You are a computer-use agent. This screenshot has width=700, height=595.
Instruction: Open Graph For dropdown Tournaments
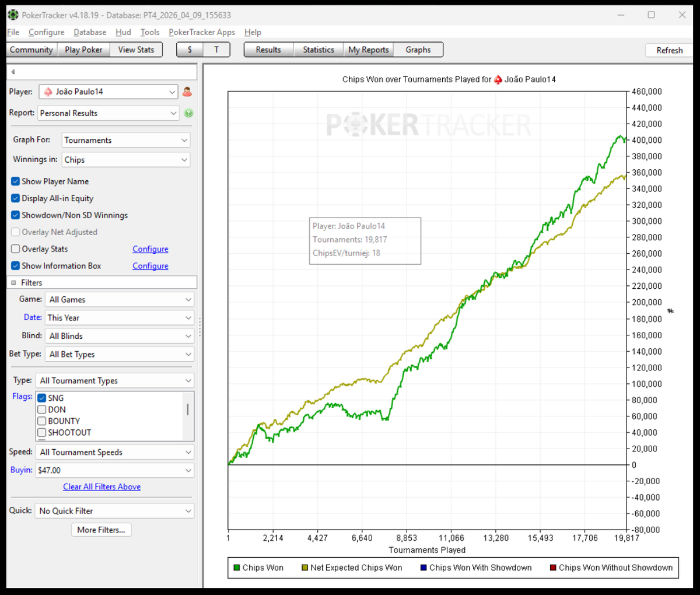(126, 140)
